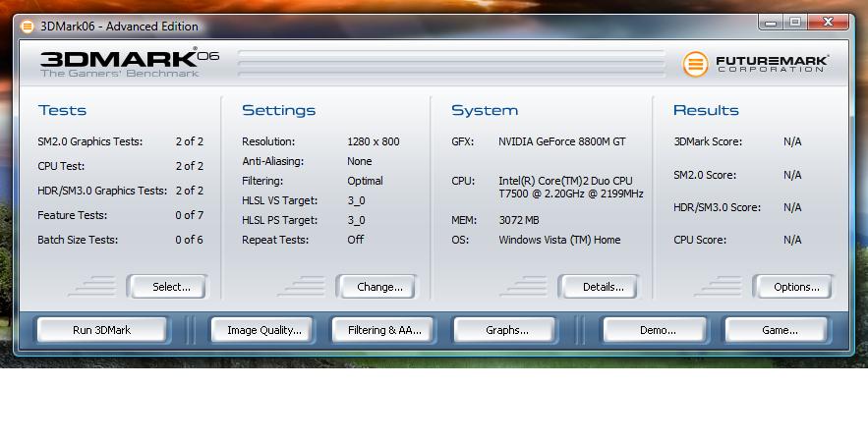Maximize the 3DMark06 window
This screenshot has height=442, width=868.
coord(795,23)
